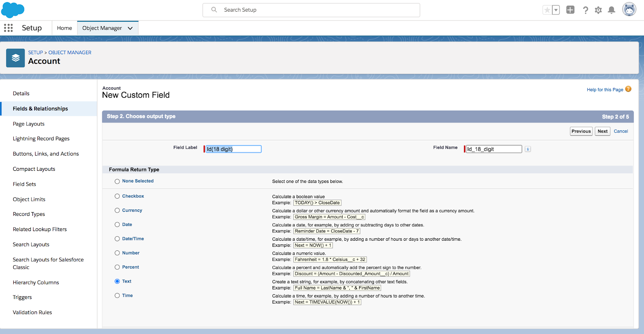Image resolution: width=644 pixels, height=334 pixels.
Task: Click the 'Step 2 of 5' indicator
Action: [x=615, y=117]
